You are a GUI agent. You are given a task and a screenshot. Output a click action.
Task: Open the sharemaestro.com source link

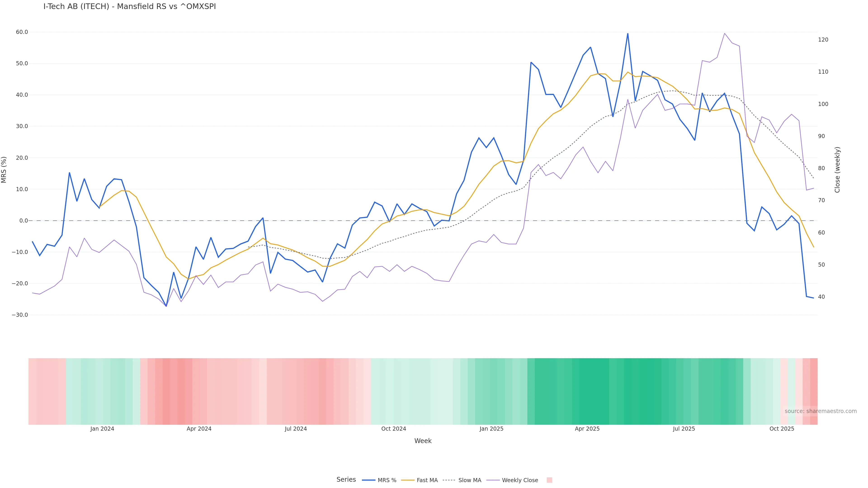[820, 411]
